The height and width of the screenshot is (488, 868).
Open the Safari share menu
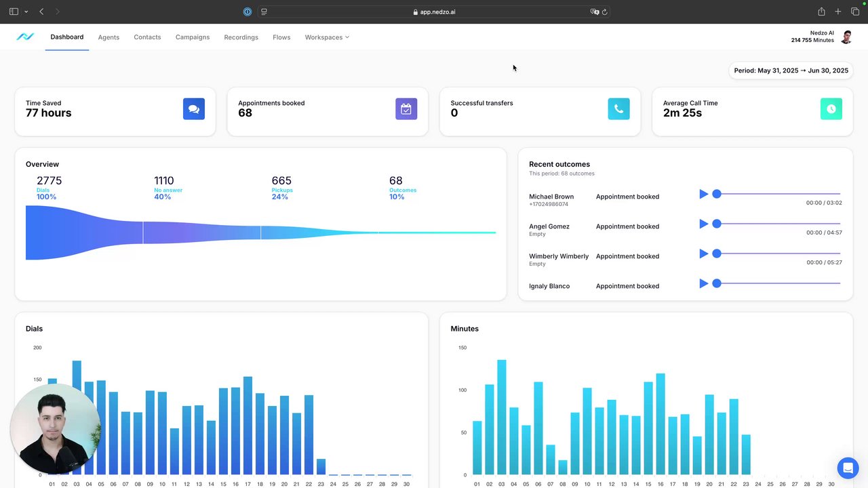tap(821, 12)
